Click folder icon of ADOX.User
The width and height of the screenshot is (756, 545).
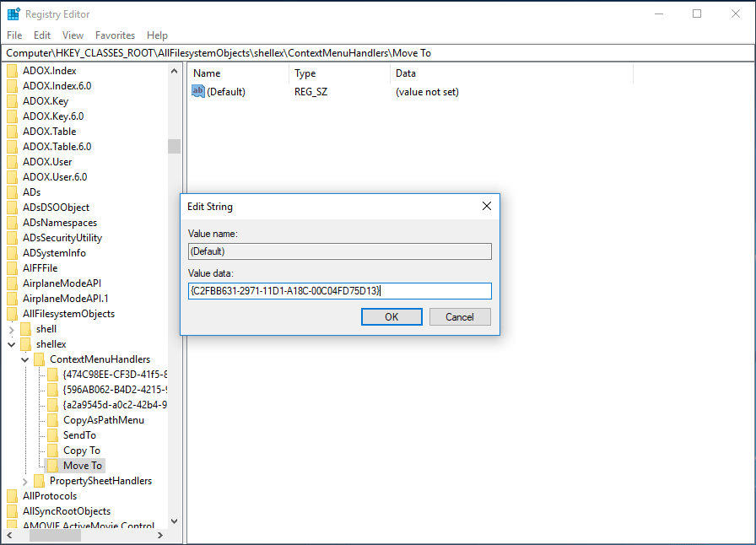(13, 162)
